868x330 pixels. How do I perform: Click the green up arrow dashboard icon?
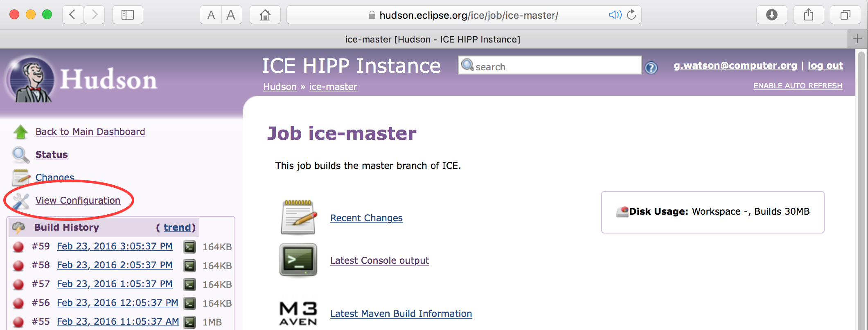pyautogui.click(x=20, y=132)
